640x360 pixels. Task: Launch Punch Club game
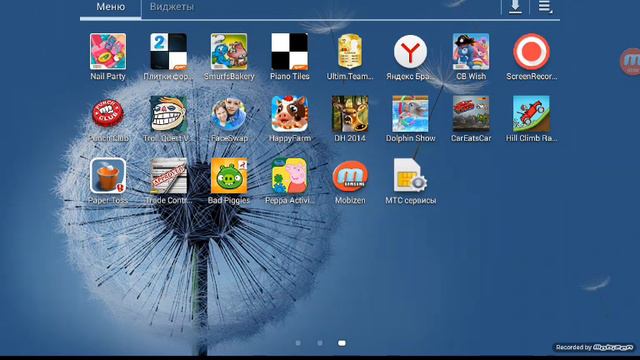point(108,114)
